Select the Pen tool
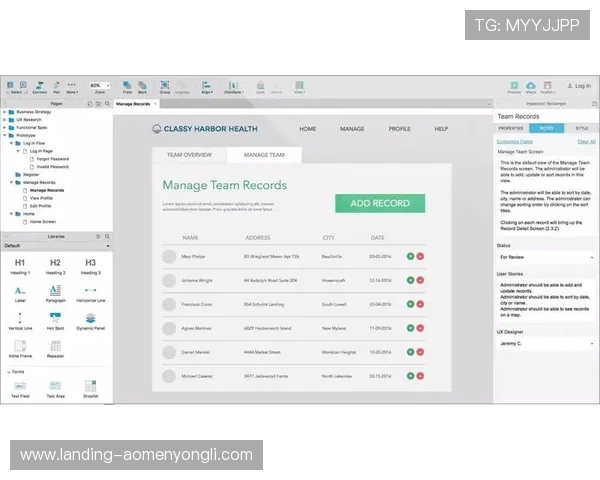The image size is (600, 480). [57, 86]
